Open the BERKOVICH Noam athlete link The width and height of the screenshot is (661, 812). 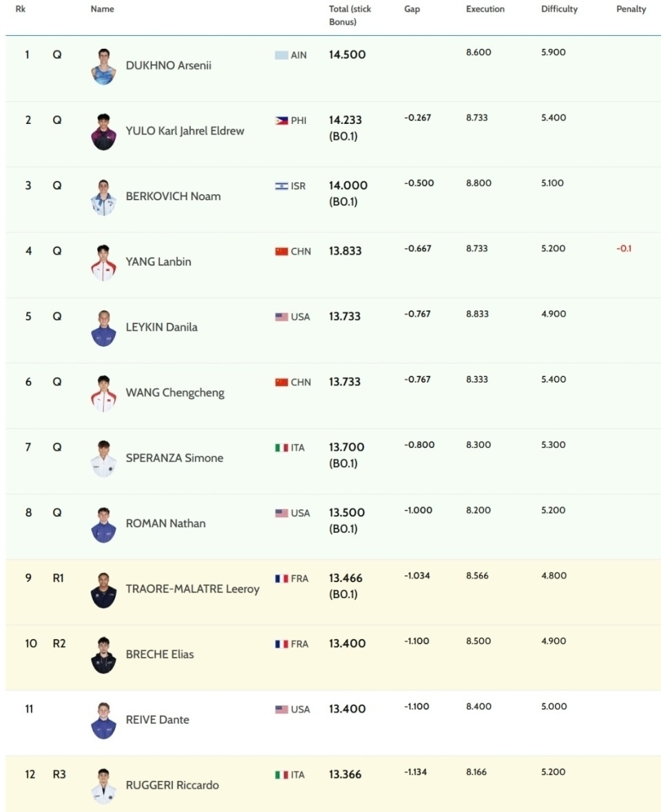[x=173, y=196]
